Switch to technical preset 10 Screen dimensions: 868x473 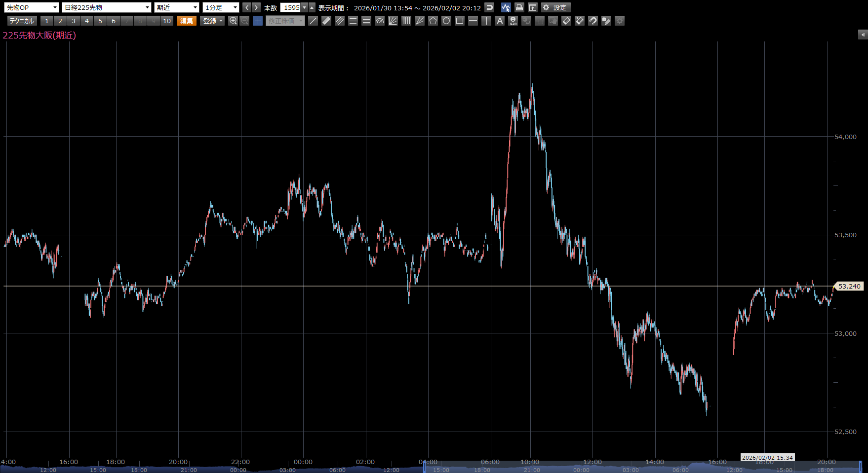[x=167, y=21]
